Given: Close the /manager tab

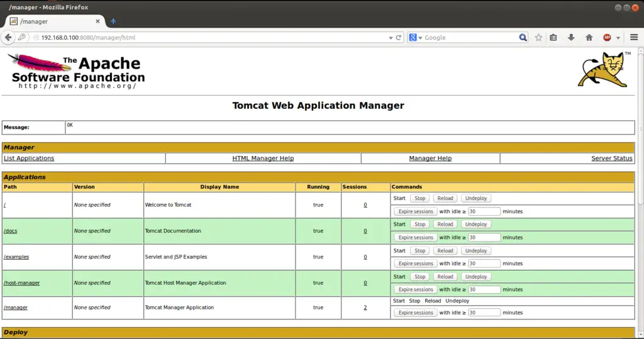Looking at the screenshot, I should coord(97,21).
